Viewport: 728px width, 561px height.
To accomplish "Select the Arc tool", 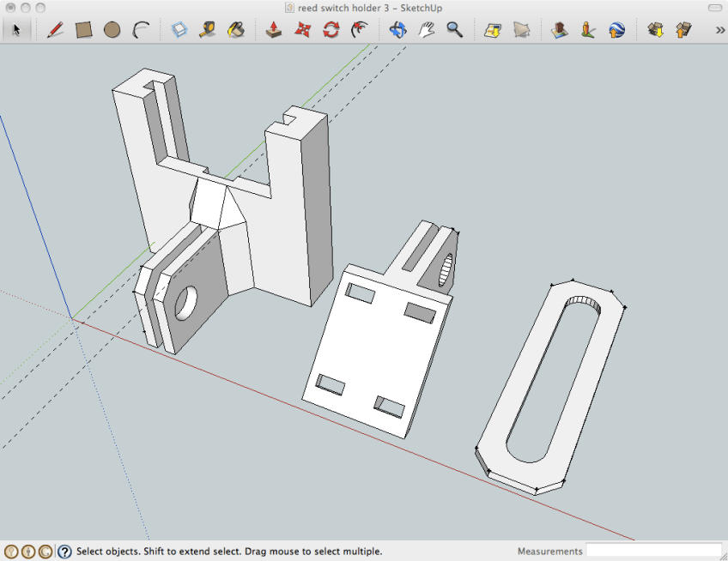I will tap(141, 30).
